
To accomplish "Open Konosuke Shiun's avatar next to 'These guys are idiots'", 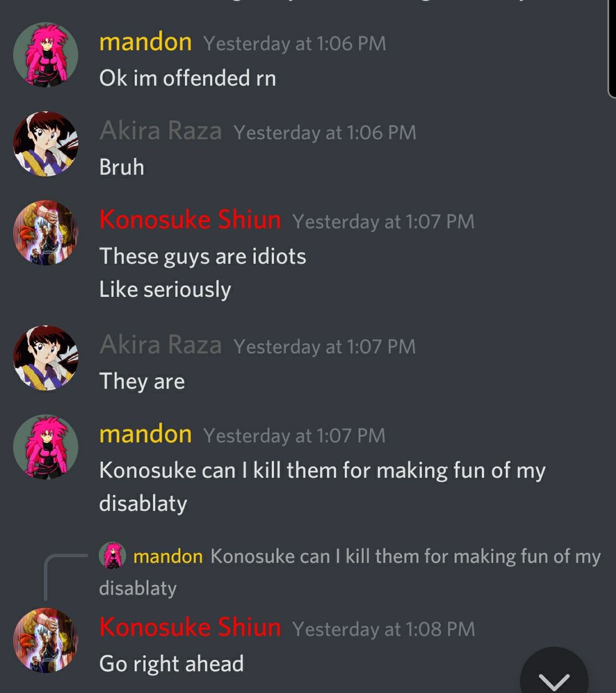I will (46, 233).
